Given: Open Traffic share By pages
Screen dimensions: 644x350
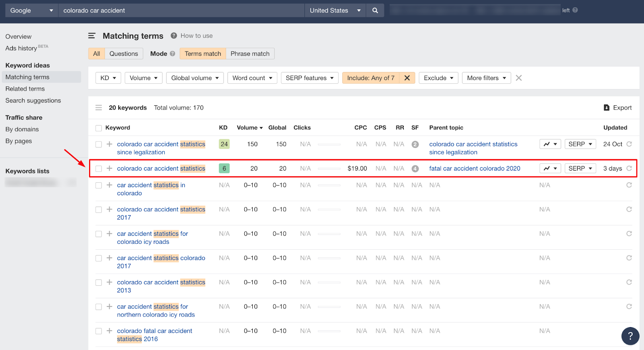Looking at the screenshot, I should click(19, 141).
